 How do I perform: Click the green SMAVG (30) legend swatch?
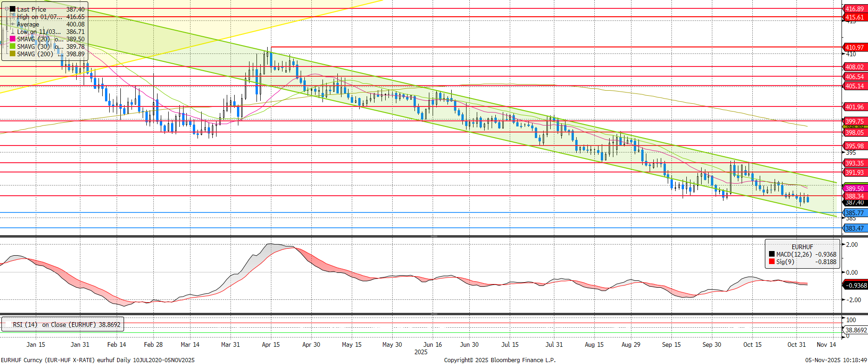(x=13, y=46)
